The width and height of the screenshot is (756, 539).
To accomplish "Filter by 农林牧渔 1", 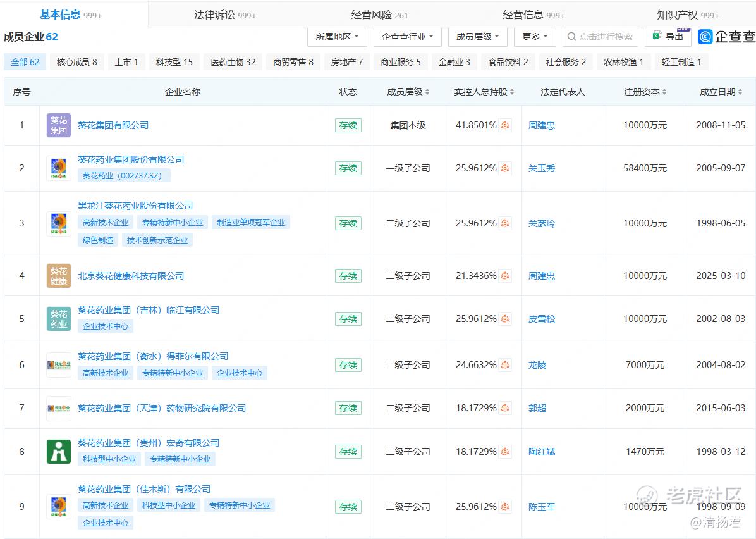I will [624, 62].
